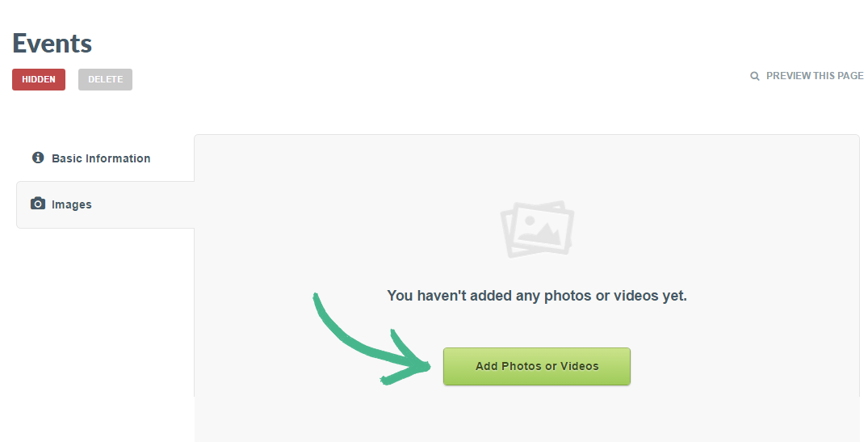Toggle the red HIDDEN visibility status
The height and width of the screenshot is (442, 868).
(39, 79)
